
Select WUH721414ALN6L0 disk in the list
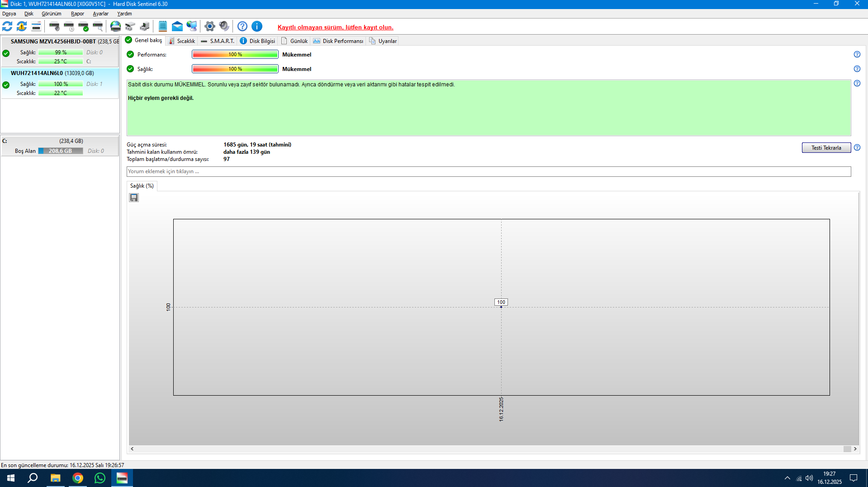(x=60, y=83)
